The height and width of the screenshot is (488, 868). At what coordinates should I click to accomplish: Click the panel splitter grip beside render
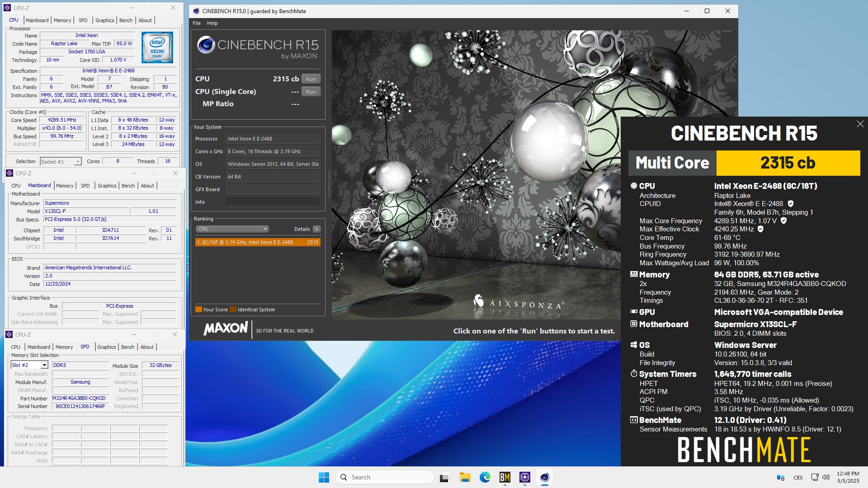(x=329, y=184)
